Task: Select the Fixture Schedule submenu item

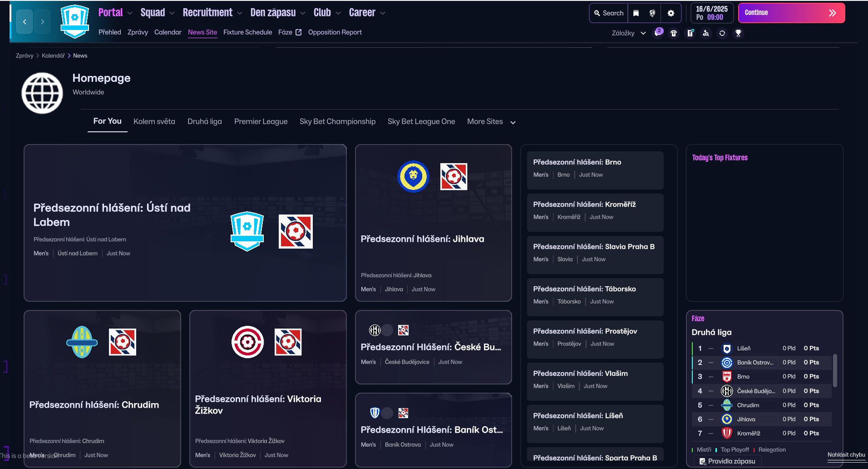Action: (247, 32)
